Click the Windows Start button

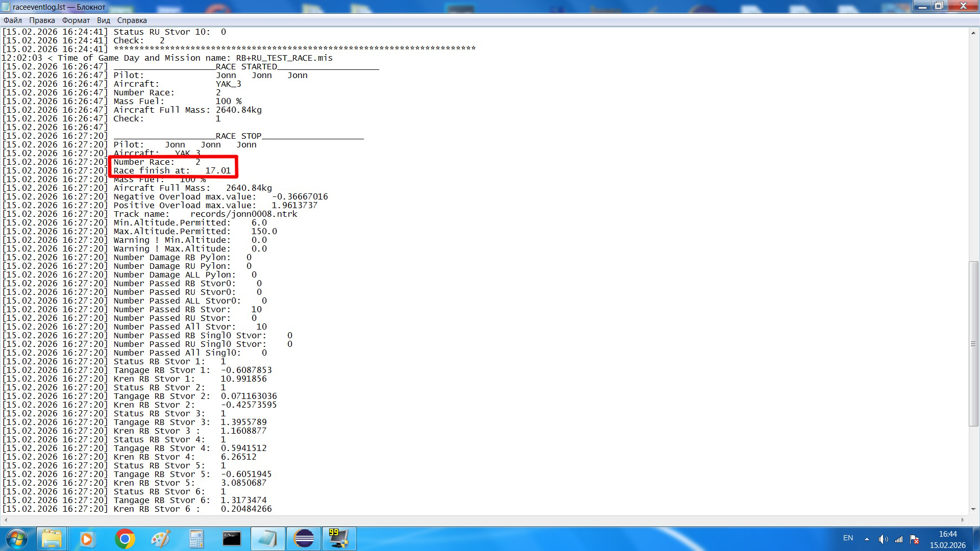point(16,539)
